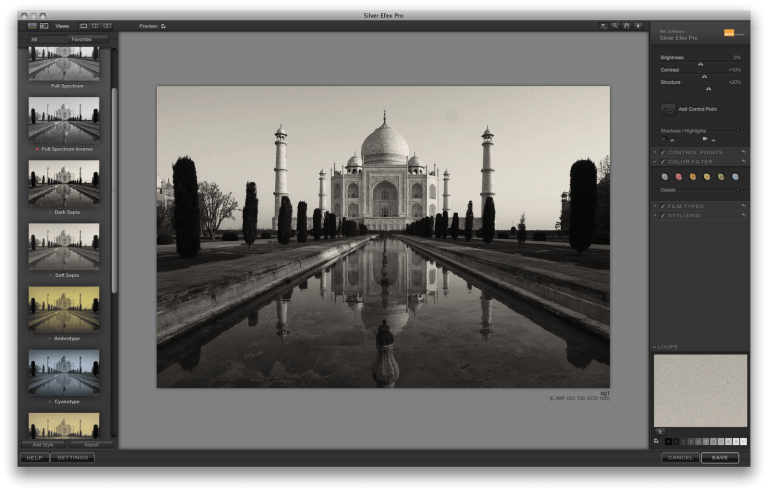This screenshot has width=768, height=491.
Task: Show the style browser panel icon
Action: (32, 26)
